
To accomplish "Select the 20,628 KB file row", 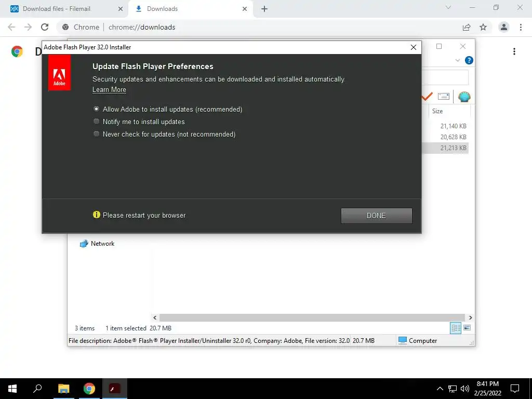I will [x=445, y=137].
